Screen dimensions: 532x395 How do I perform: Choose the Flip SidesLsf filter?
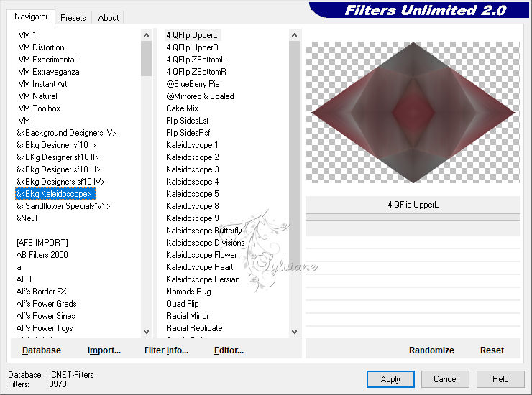pos(188,121)
